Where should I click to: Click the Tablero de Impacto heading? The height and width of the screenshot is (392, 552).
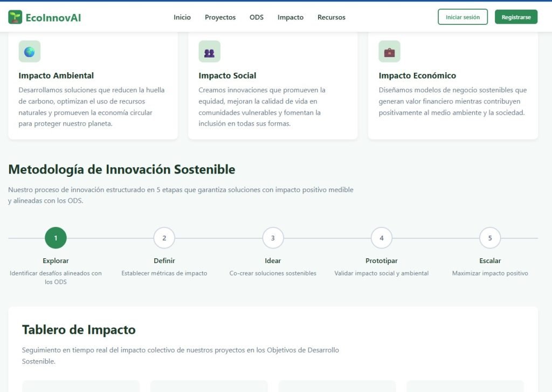[79, 329]
